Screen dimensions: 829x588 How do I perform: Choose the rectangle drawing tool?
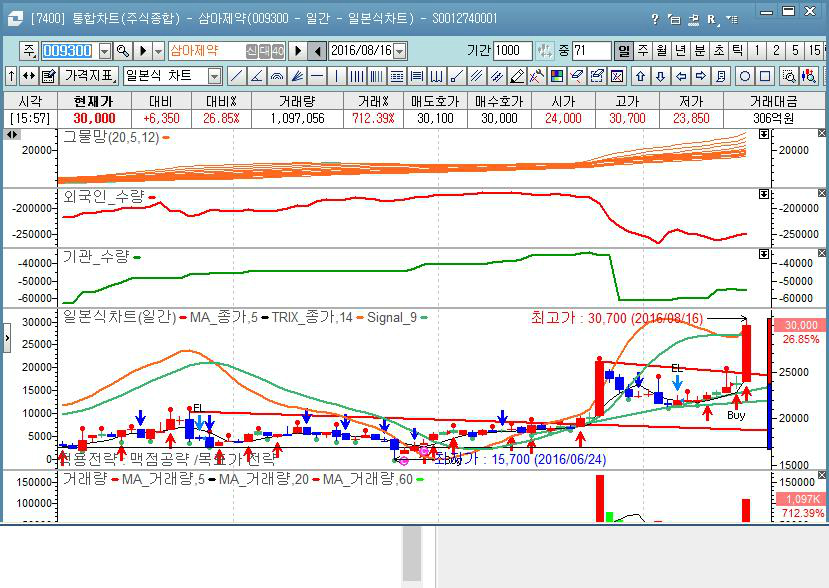coord(765,76)
